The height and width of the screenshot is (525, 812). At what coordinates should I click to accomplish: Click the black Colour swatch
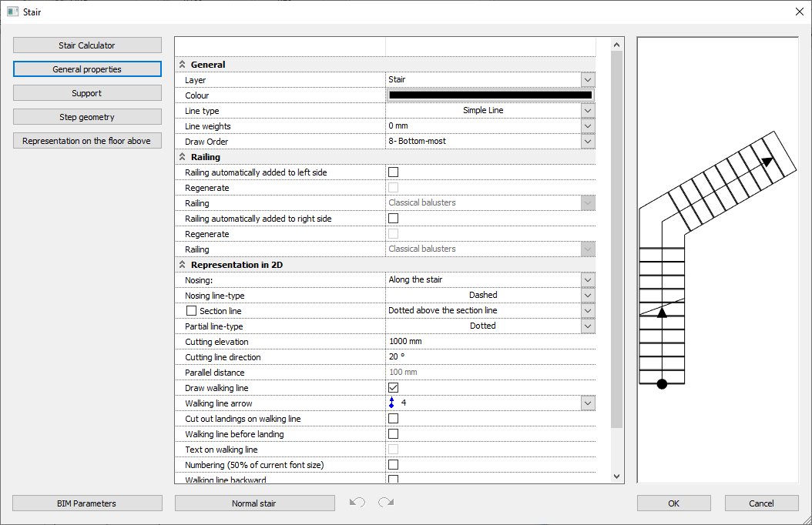point(490,95)
